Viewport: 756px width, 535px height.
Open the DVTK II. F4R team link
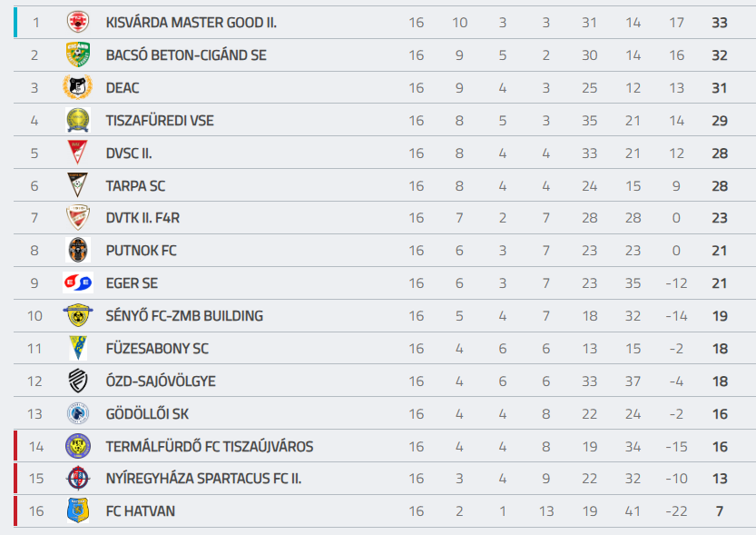point(142,219)
